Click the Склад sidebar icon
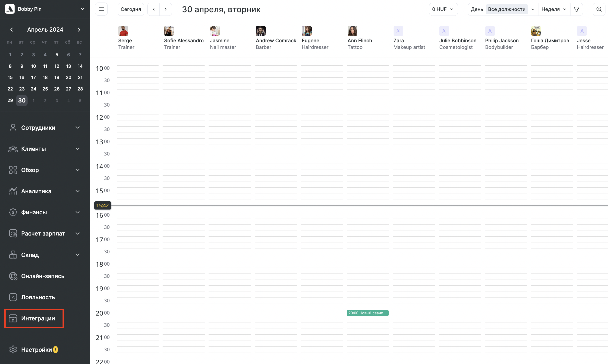 coord(13,255)
